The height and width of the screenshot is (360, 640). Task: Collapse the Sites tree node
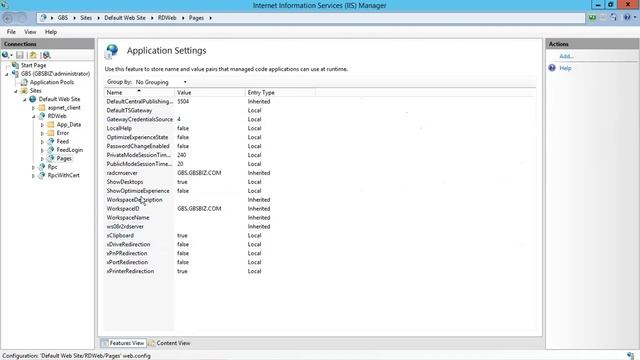[x=16, y=91]
